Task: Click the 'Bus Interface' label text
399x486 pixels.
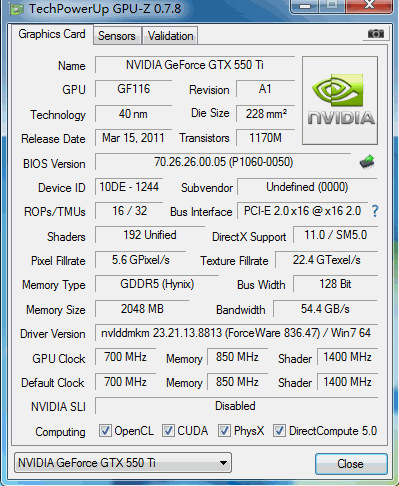Action: [x=201, y=212]
